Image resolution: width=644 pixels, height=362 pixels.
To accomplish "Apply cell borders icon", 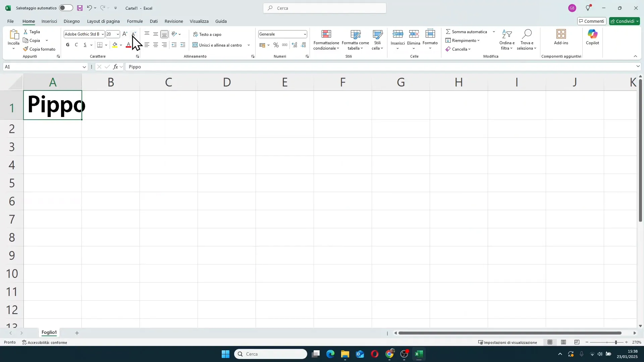I will (x=100, y=45).
